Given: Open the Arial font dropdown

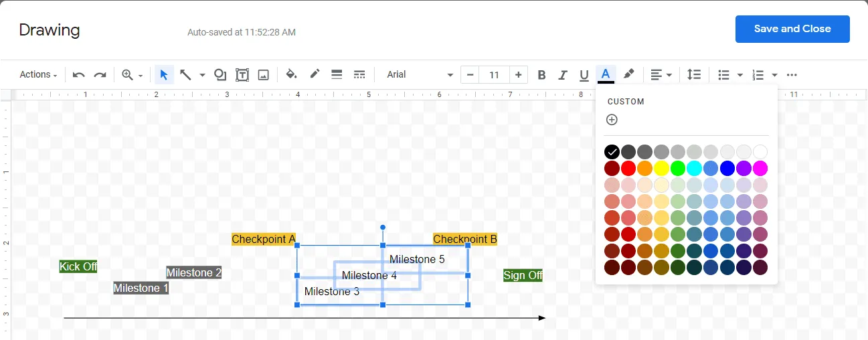Looking at the screenshot, I should [x=420, y=74].
